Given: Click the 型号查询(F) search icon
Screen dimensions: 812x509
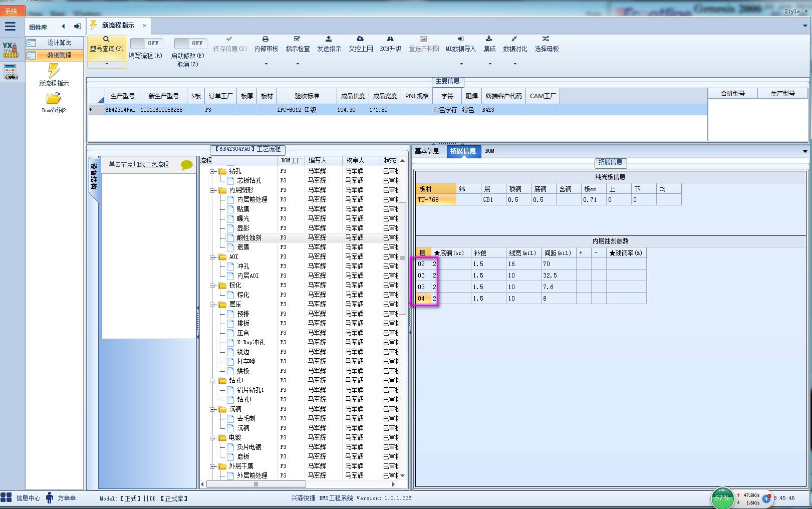Looking at the screenshot, I should pos(106,39).
